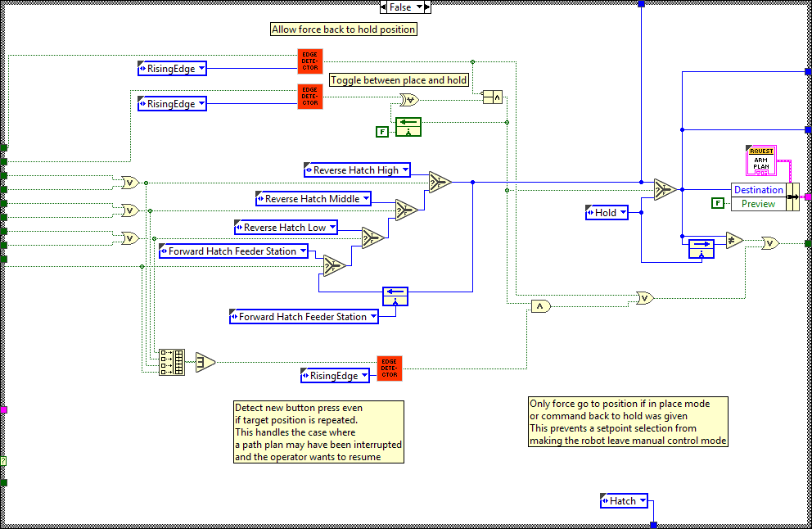This screenshot has width=812, height=529.
Task: Select the Edge Detector VI beside the array OR node
Action: (390, 368)
